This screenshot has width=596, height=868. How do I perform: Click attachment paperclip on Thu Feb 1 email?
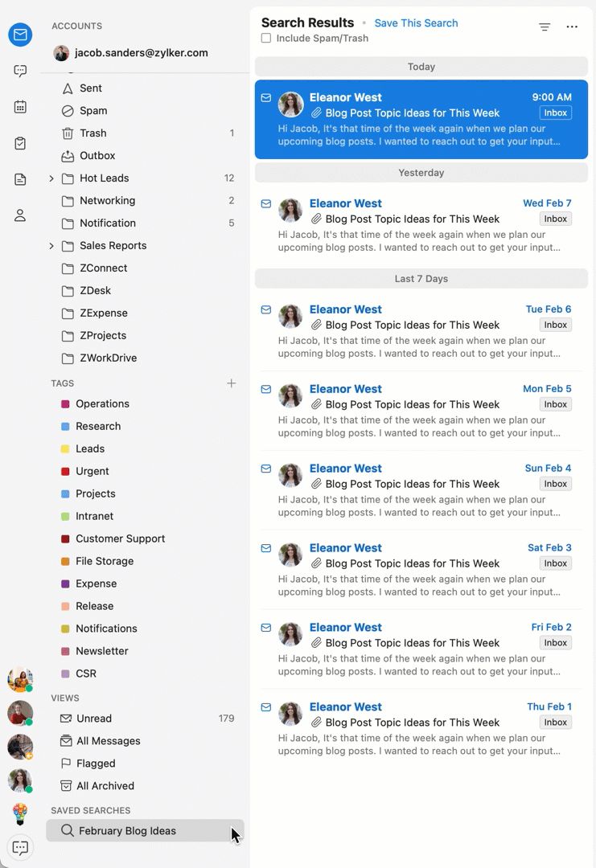[x=316, y=723]
